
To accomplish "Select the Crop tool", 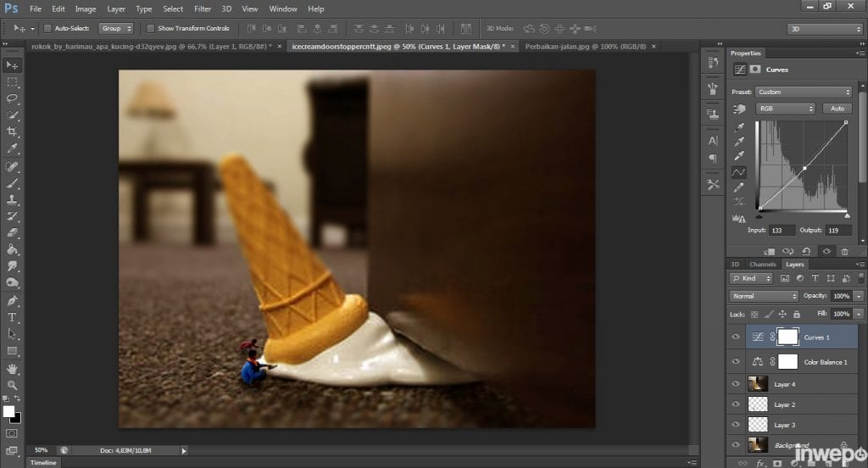I will pyautogui.click(x=12, y=131).
